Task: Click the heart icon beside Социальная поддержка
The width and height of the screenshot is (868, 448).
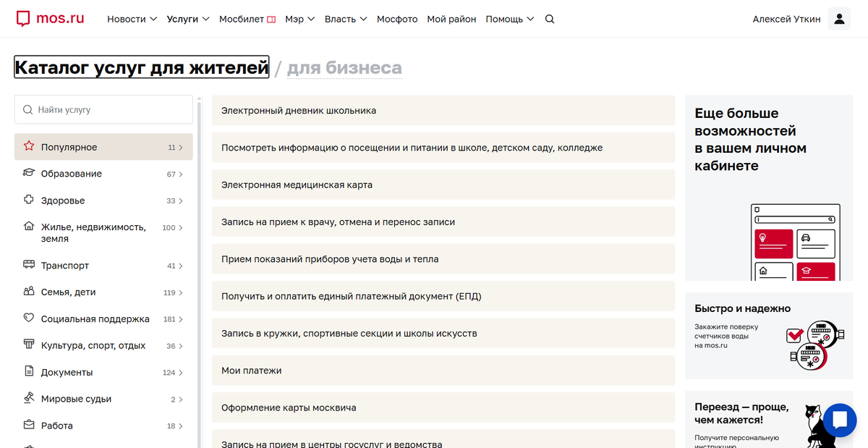Action: [x=29, y=318]
